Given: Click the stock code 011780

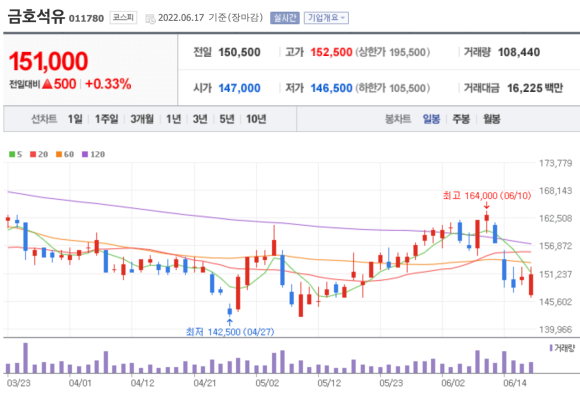Looking at the screenshot, I should click(x=86, y=19).
